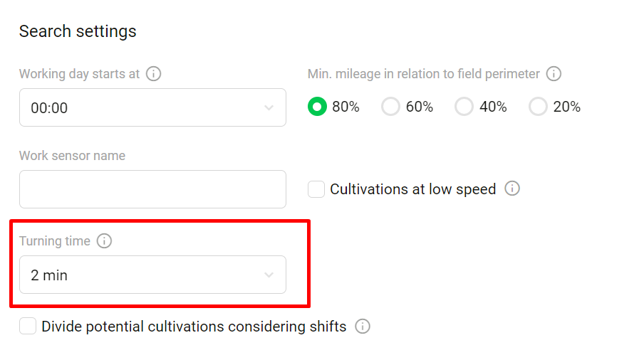
Task: Click chevron arrow in the 2 min dropdown
Action: point(269,275)
